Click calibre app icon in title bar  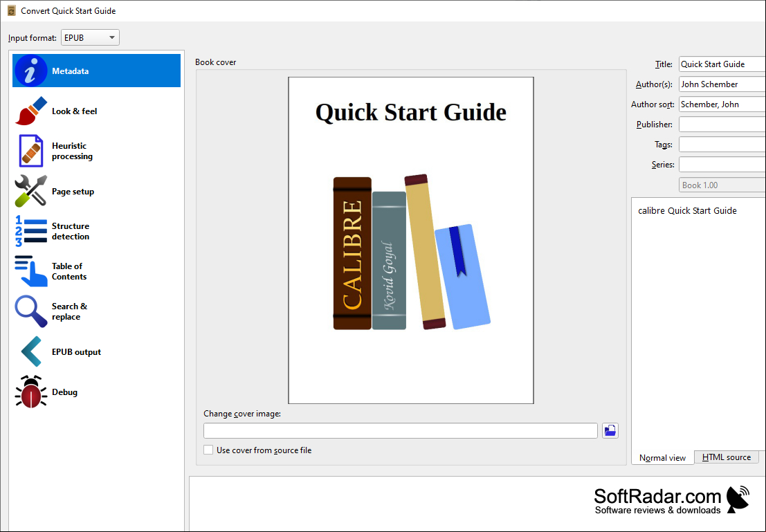click(11, 11)
